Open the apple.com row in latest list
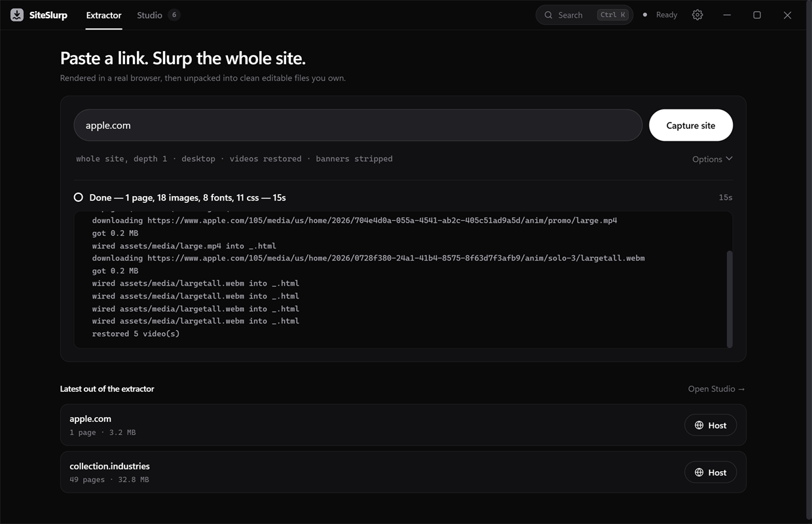This screenshot has height=524, width=812. (x=403, y=425)
